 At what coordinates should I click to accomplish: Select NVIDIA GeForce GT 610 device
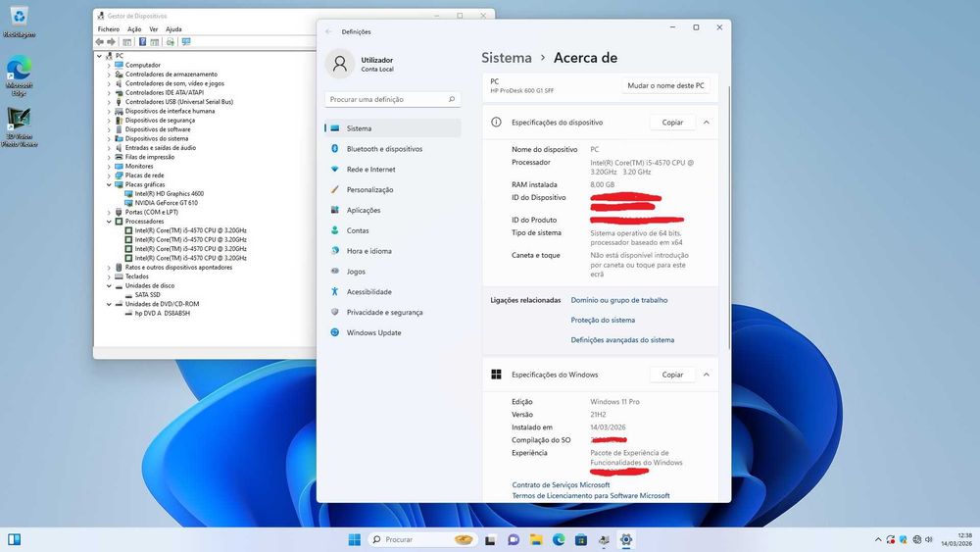click(x=167, y=203)
